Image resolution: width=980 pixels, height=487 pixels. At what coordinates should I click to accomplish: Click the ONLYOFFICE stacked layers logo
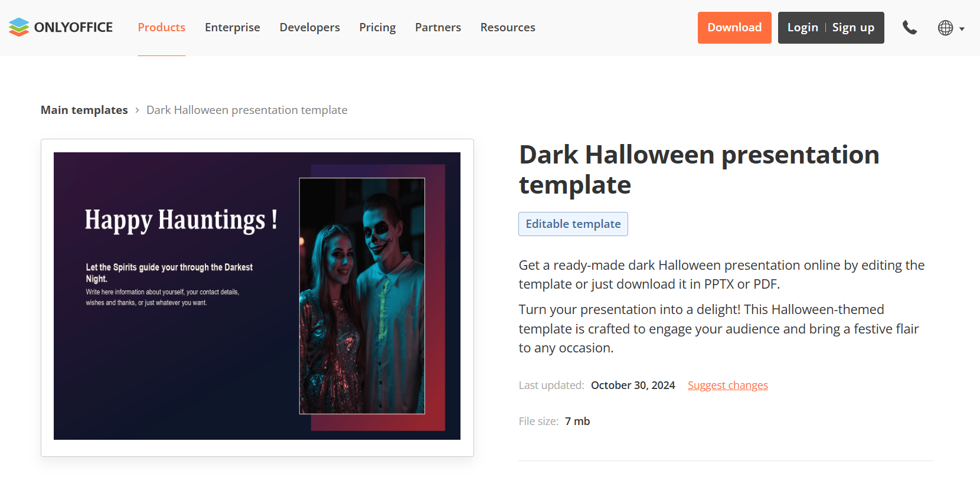click(x=19, y=27)
